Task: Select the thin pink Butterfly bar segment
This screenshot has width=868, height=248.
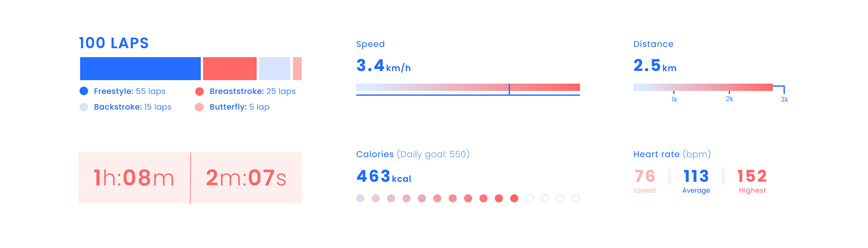Action: tap(297, 69)
